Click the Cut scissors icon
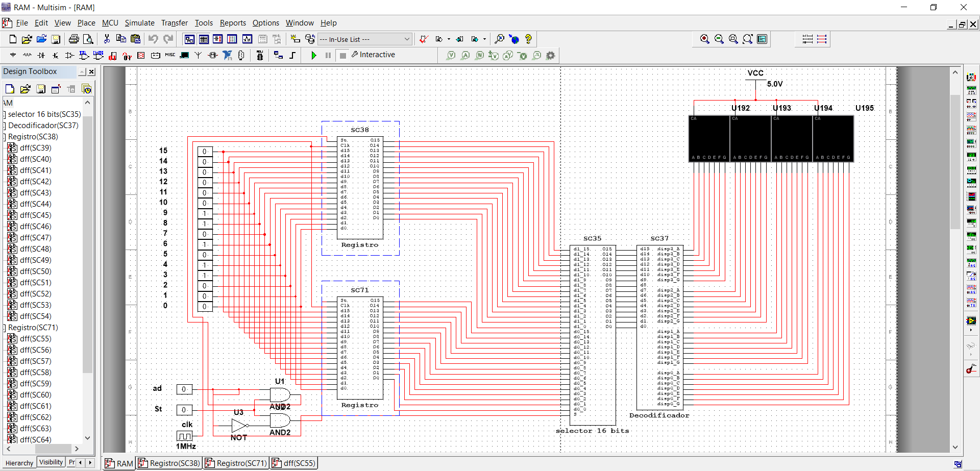Image resolution: width=980 pixels, height=471 pixels. pos(107,39)
